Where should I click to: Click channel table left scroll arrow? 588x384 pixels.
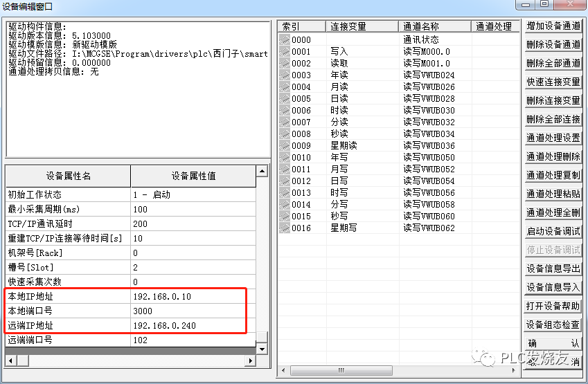click(x=283, y=371)
